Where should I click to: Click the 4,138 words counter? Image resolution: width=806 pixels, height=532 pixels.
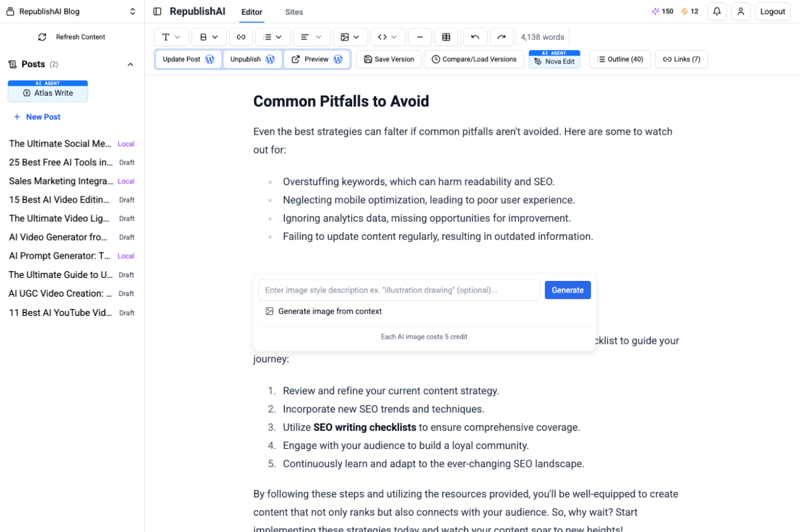coord(543,37)
